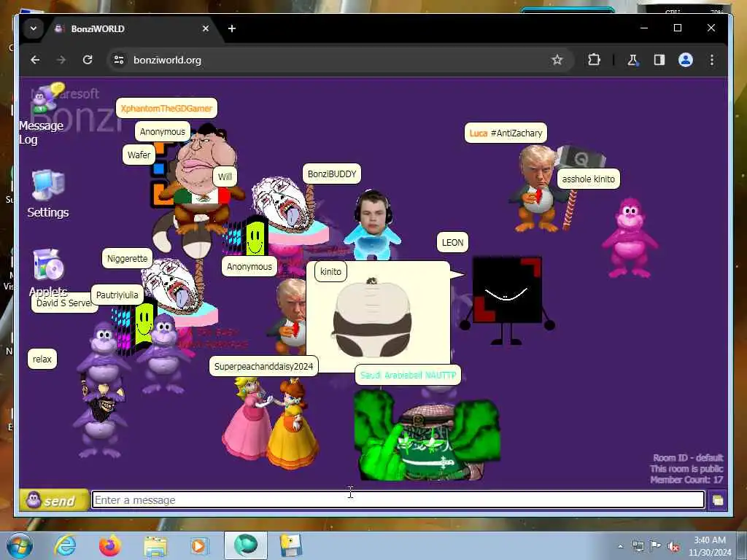The height and width of the screenshot is (560, 747).
Task: Click the Member Count: 17 text
Action: tap(686, 480)
